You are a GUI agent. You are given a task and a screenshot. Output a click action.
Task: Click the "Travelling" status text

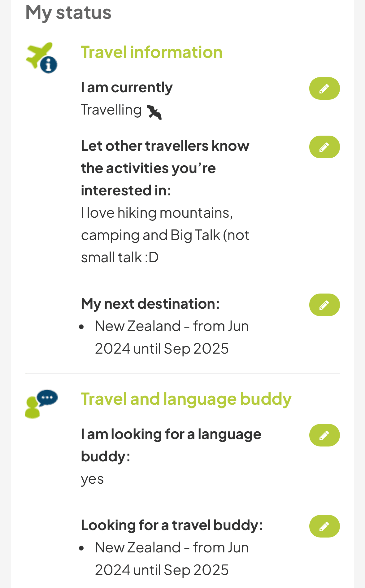[x=111, y=110]
